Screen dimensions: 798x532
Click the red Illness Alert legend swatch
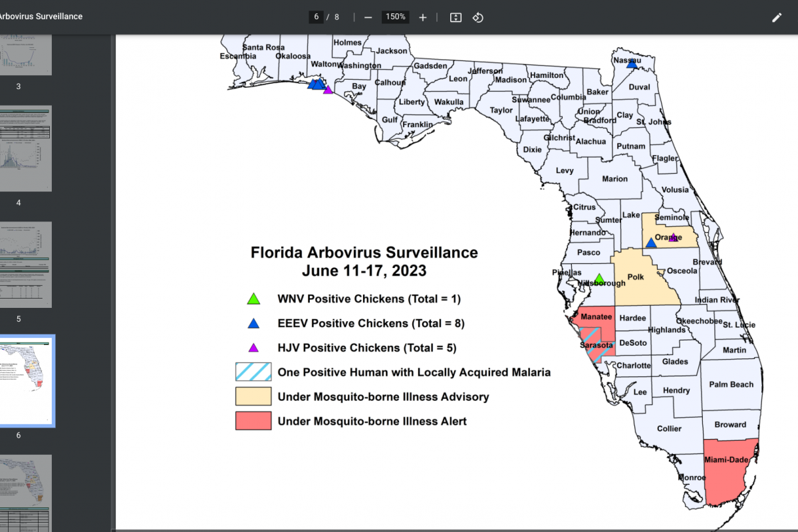click(x=253, y=421)
